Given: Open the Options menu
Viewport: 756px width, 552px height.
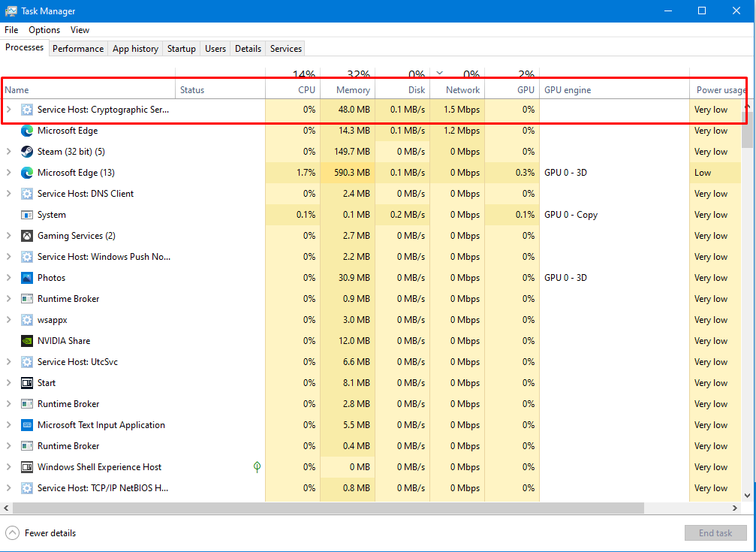Looking at the screenshot, I should coord(44,30).
